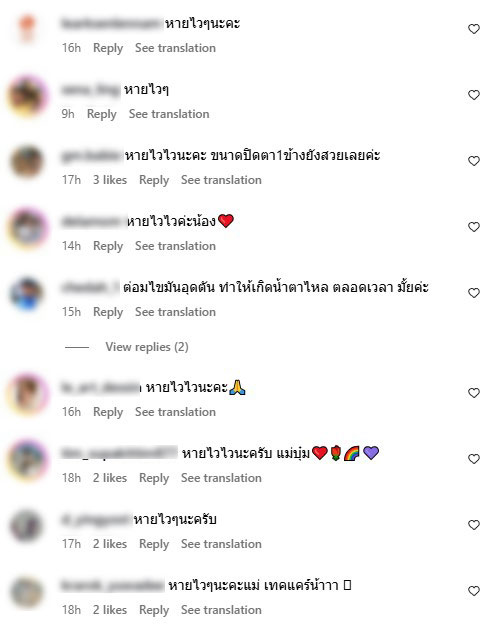Heart the comment with praying hands emoji
This screenshot has height=627, width=486.
474,393
